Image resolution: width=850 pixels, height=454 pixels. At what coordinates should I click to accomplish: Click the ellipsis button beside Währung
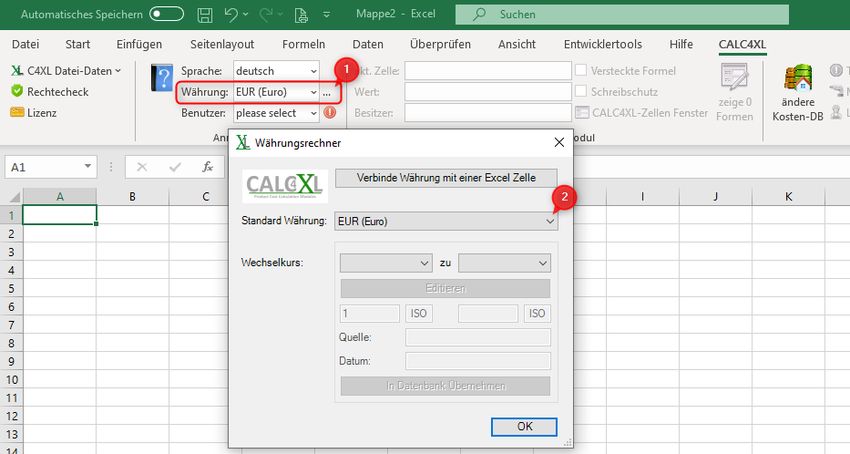[326, 93]
